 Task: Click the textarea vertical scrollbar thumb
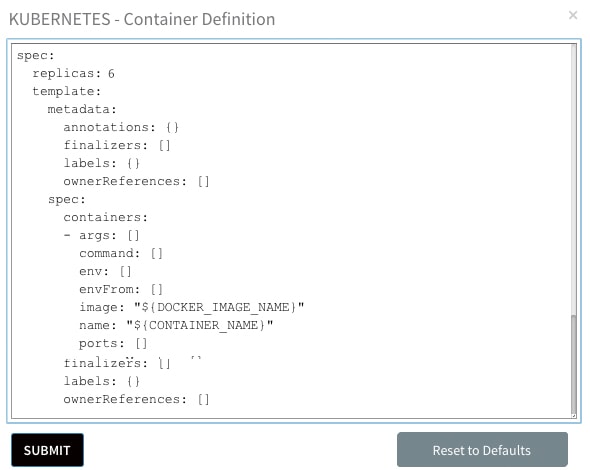coord(573,364)
